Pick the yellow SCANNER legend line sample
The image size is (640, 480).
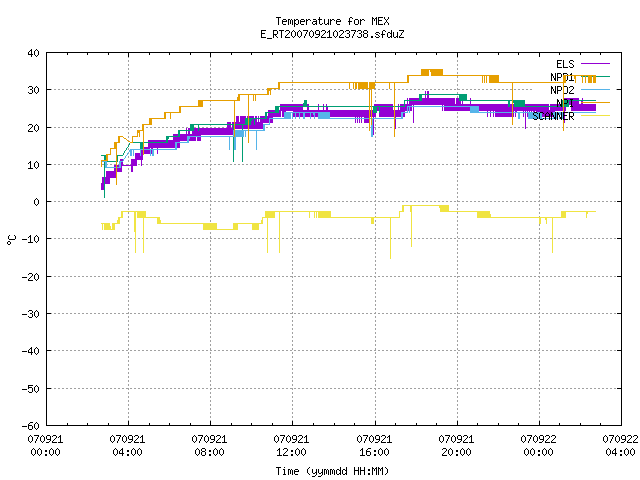(x=595, y=116)
